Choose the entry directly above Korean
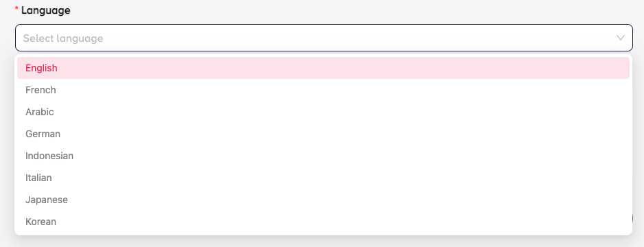Screen dimensions: 644x247 323,200
